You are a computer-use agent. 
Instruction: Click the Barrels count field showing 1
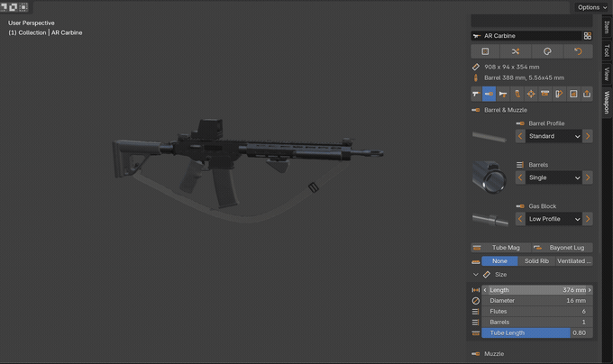537,323
